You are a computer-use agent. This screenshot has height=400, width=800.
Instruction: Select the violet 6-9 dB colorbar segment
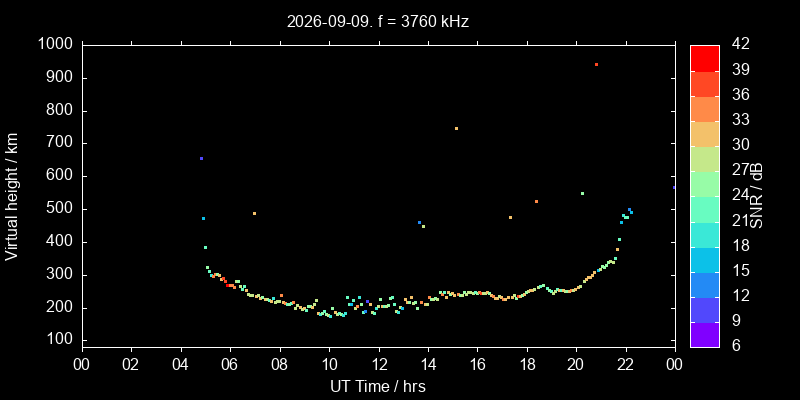pos(705,335)
